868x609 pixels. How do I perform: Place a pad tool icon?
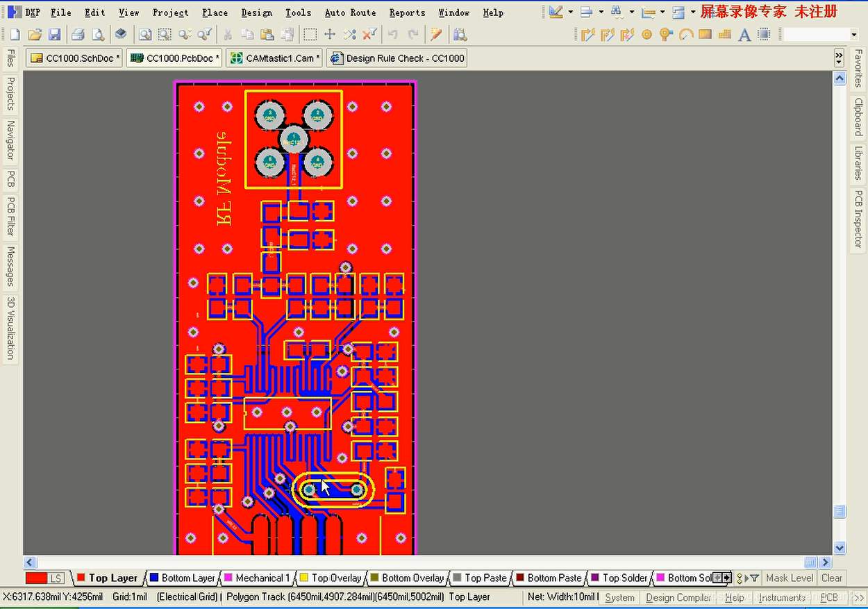pyautogui.click(x=647, y=34)
